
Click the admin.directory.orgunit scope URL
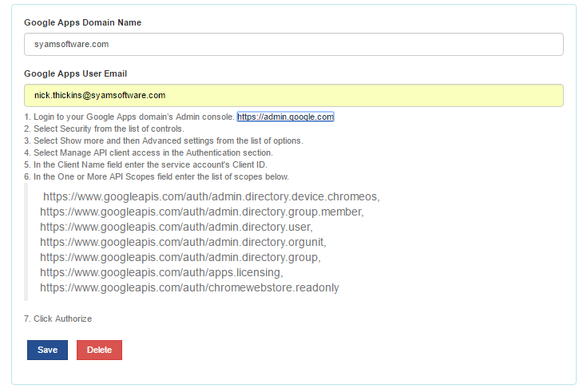[x=183, y=242]
